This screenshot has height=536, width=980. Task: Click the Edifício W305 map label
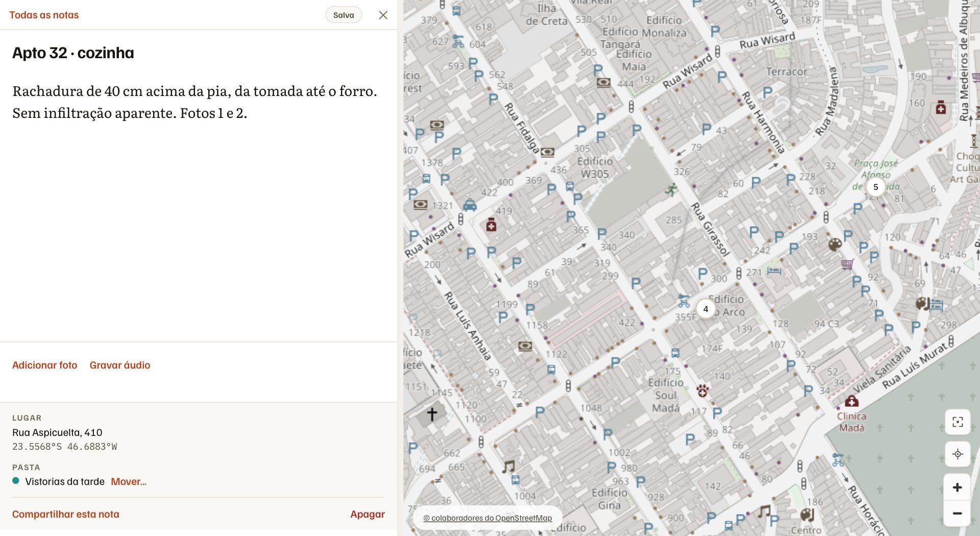(x=595, y=167)
